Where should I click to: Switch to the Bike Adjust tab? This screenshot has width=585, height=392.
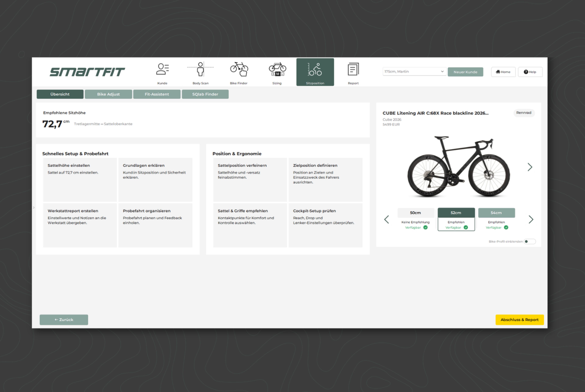[108, 94]
